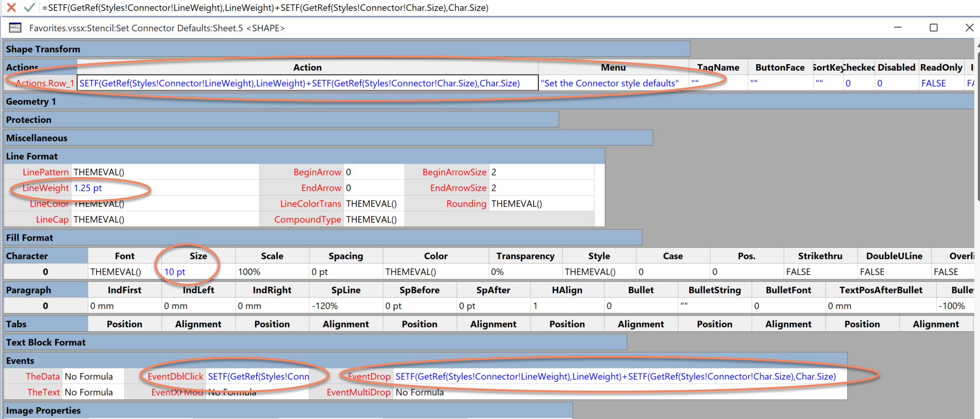Click the Paragraph IndFirst 0 mm cell
The image size is (980, 419).
[x=125, y=306]
